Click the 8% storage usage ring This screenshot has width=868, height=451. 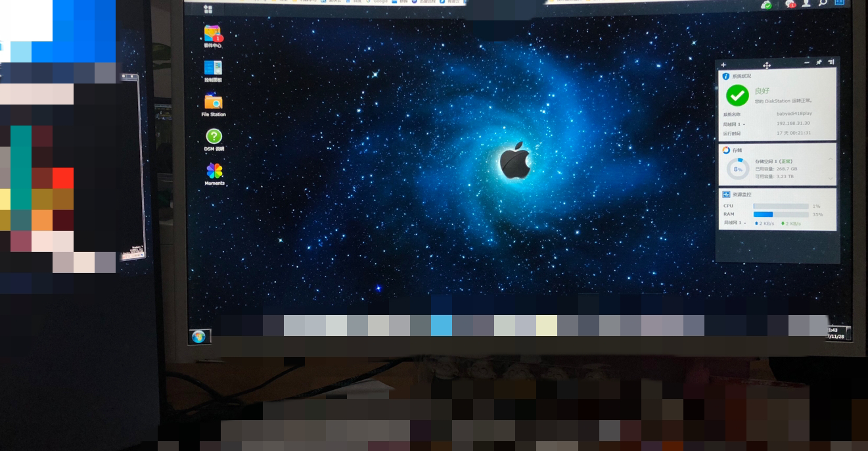pyautogui.click(x=738, y=169)
